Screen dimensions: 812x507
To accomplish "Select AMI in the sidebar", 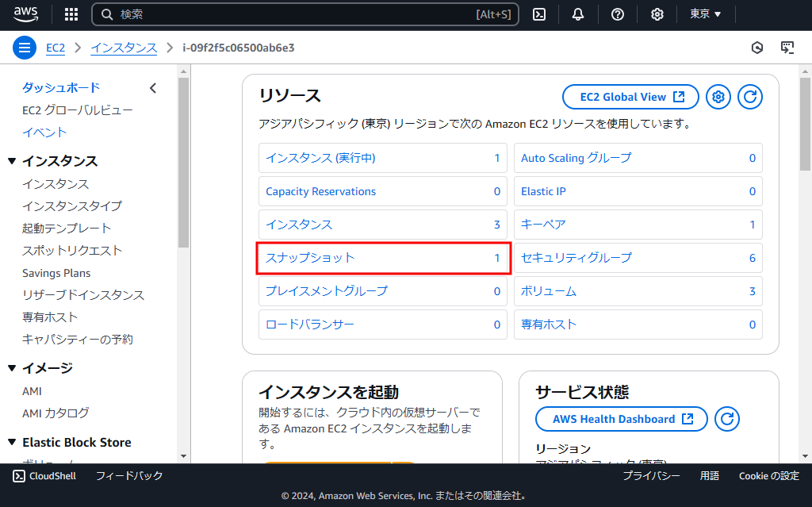I will [32, 391].
